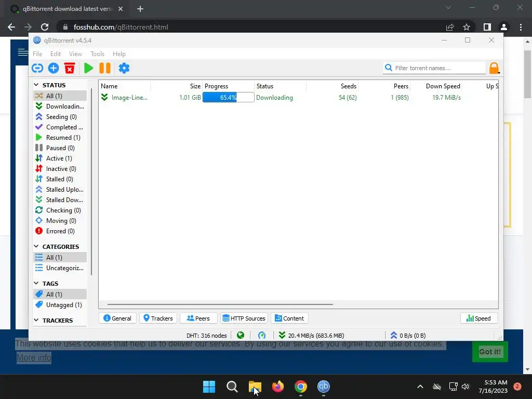Image resolution: width=532 pixels, height=399 pixels.
Task: Select Downloading status filter
Action: tap(60, 106)
